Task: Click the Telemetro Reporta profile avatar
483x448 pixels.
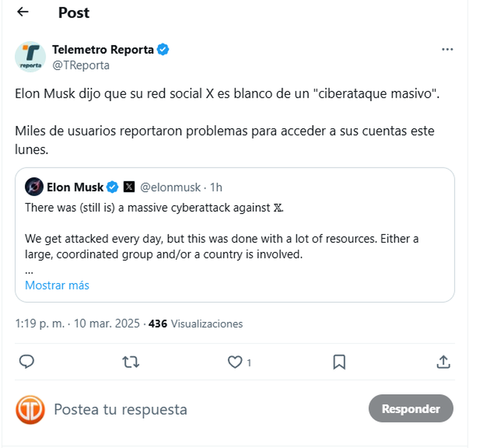Action: 30,56
